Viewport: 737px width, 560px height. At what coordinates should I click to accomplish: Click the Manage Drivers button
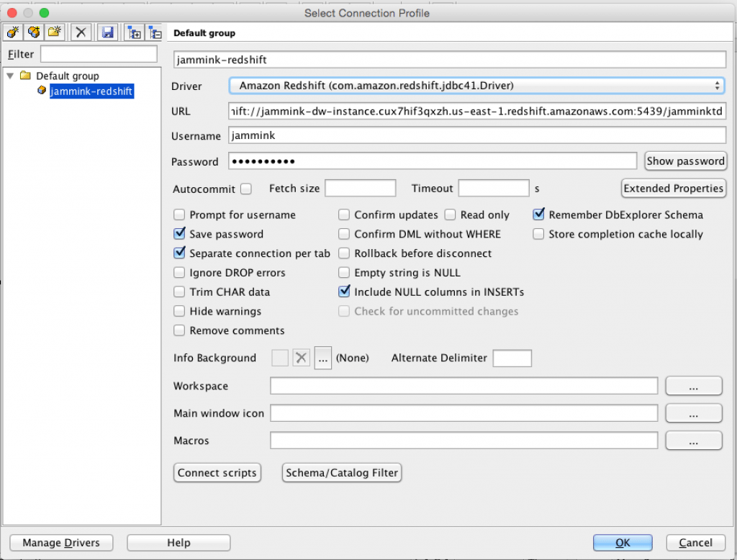click(61, 543)
